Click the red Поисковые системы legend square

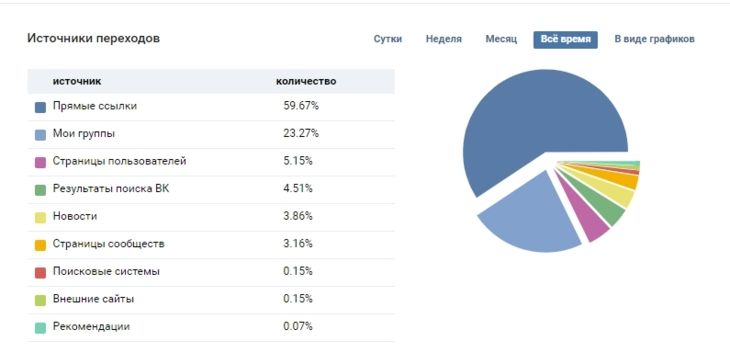pos(41,272)
